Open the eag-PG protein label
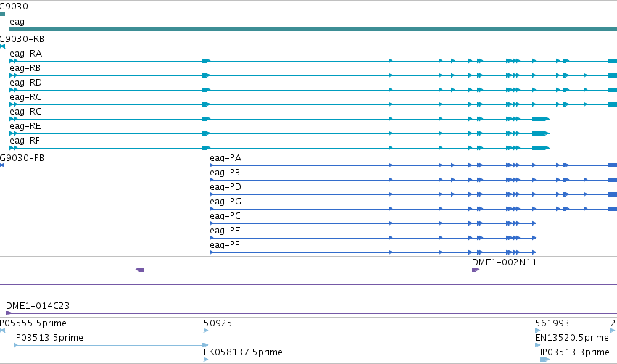 pos(225,202)
